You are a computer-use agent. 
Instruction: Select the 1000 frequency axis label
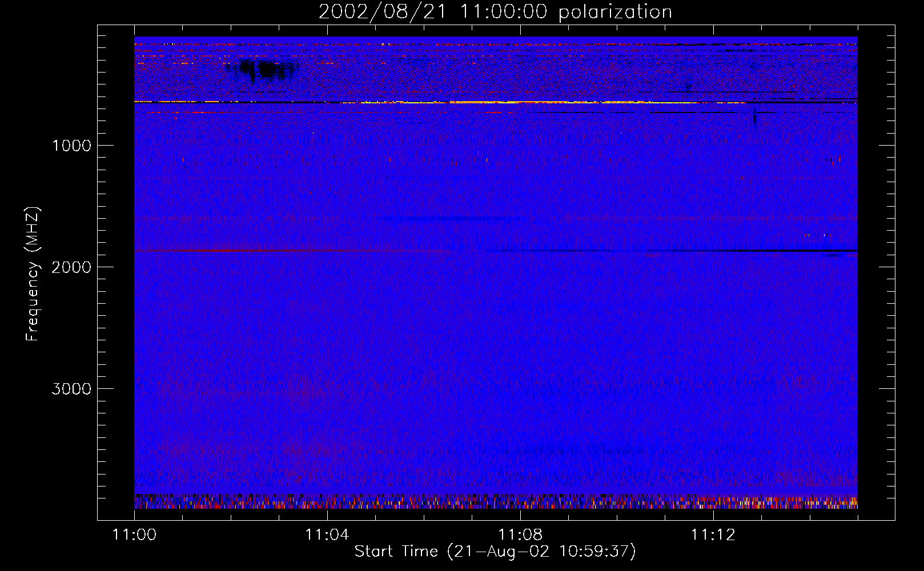71,146
